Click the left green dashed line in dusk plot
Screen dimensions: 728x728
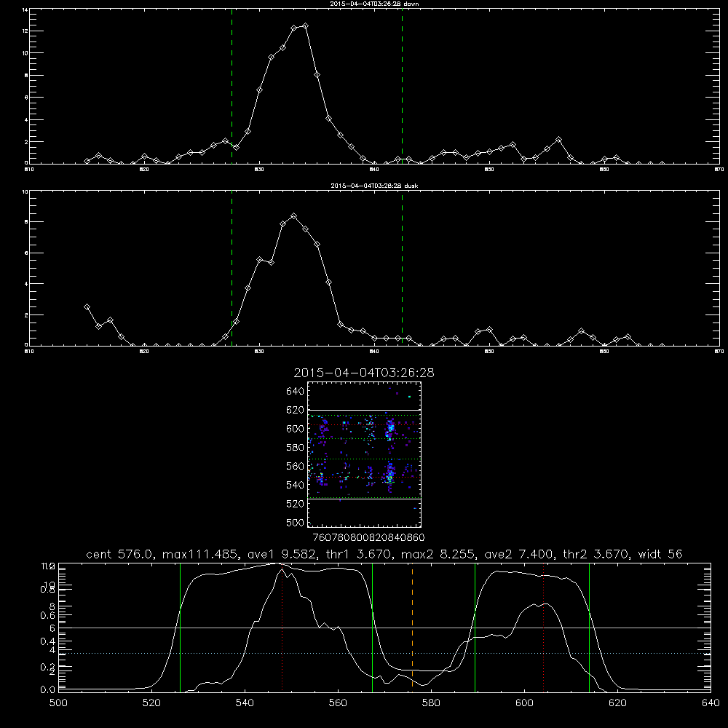coord(232,269)
